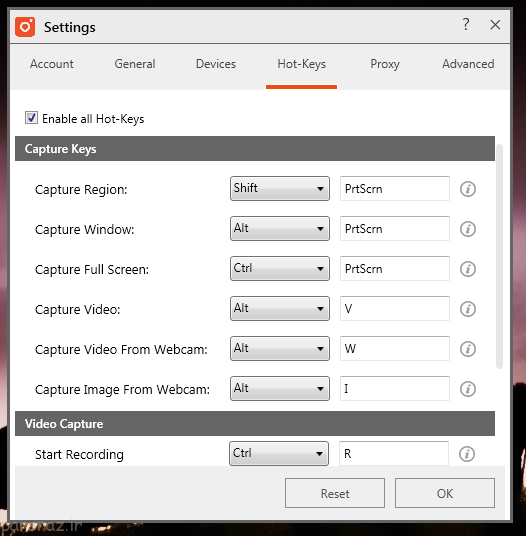The height and width of the screenshot is (536, 526).
Task: Click the hot-keys list vertical scrollbar
Action: click(499, 256)
